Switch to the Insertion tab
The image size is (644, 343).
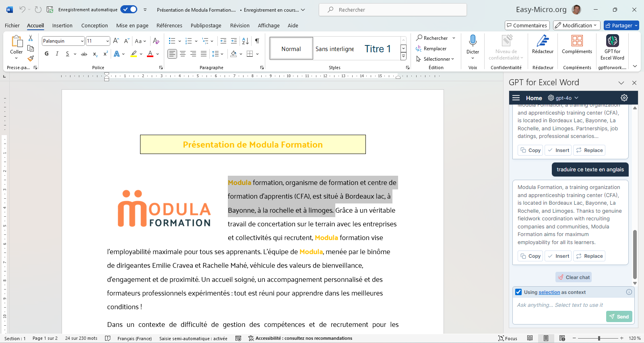(x=62, y=25)
